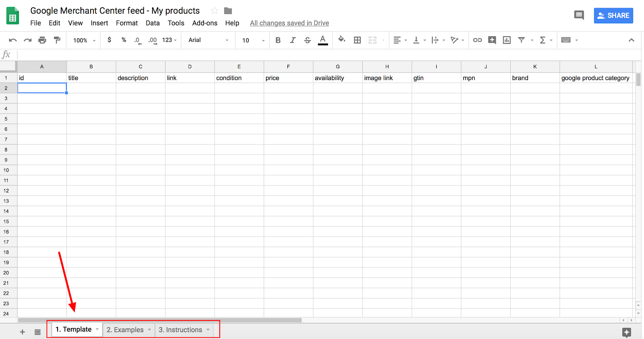Open the text color picker

tap(323, 40)
